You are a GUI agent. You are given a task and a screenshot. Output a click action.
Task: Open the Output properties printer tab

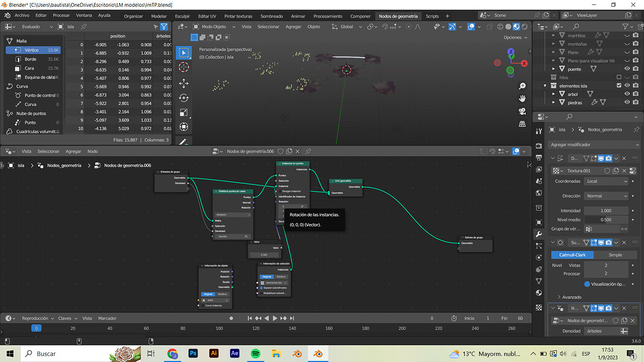pos(538,157)
